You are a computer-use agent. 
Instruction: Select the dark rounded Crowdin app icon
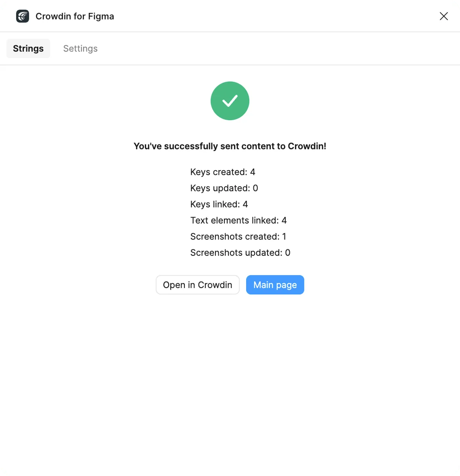22,16
